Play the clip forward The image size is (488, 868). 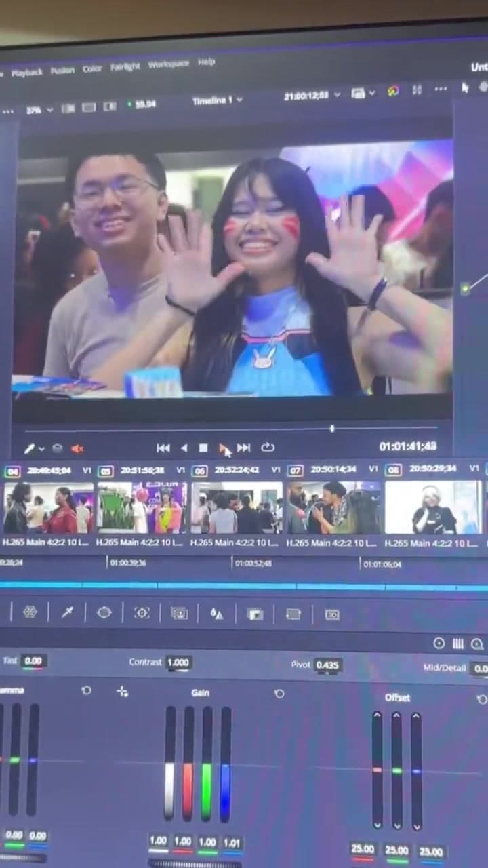coord(223,448)
